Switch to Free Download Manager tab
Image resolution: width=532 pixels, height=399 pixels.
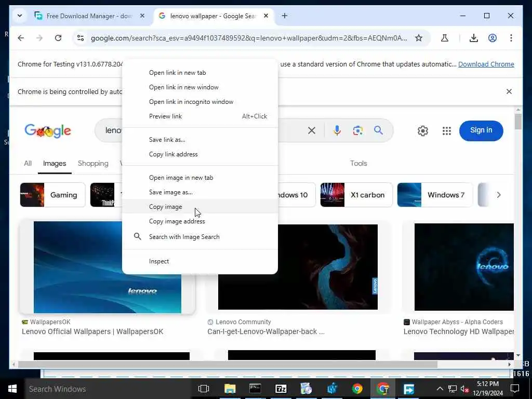click(x=89, y=16)
